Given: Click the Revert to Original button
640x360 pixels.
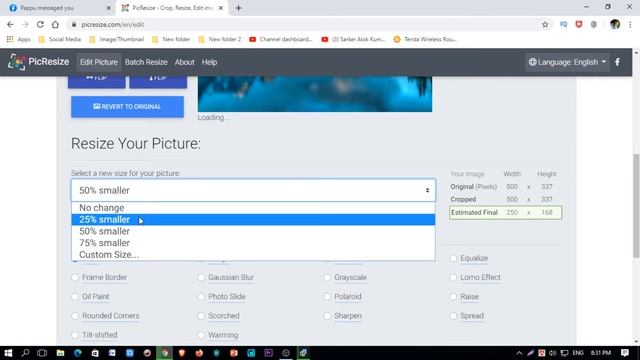Looking at the screenshot, I should [127, 107].
